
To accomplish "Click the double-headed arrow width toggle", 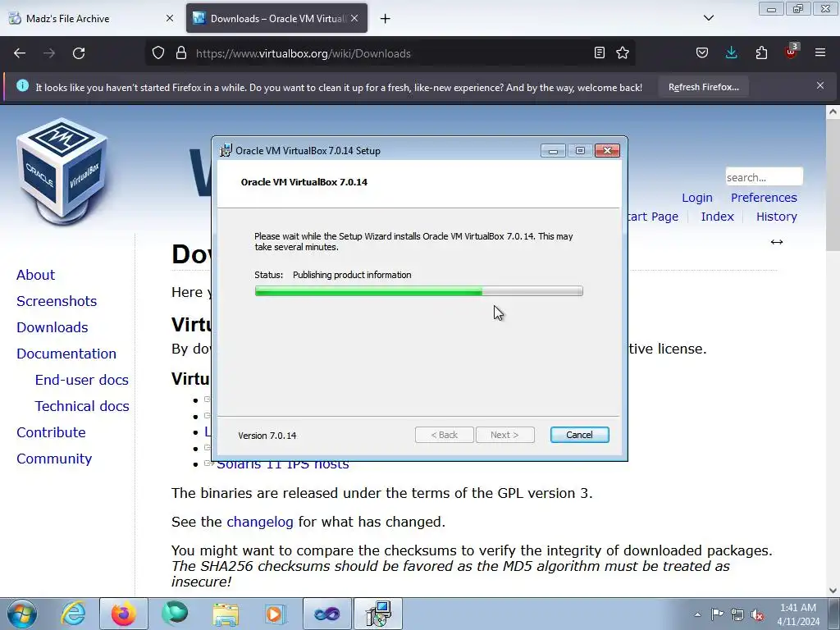I will pyautogui.click(x=777, y=242).
